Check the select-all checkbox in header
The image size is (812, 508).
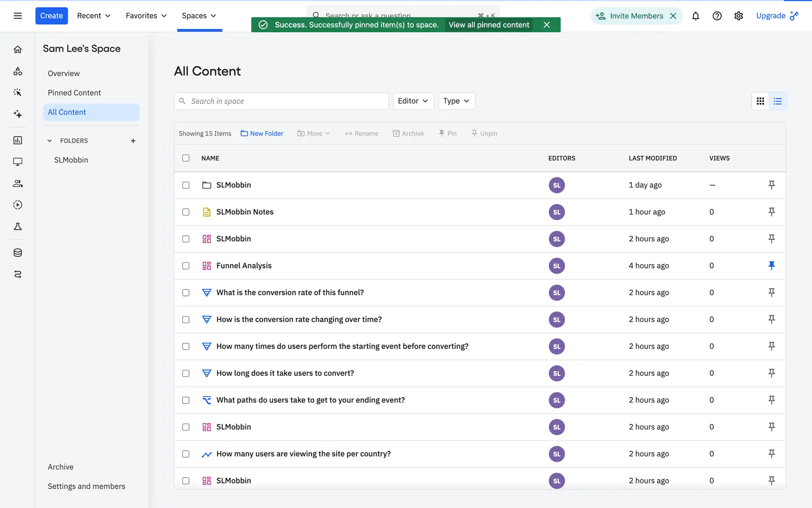coord(186,158)
